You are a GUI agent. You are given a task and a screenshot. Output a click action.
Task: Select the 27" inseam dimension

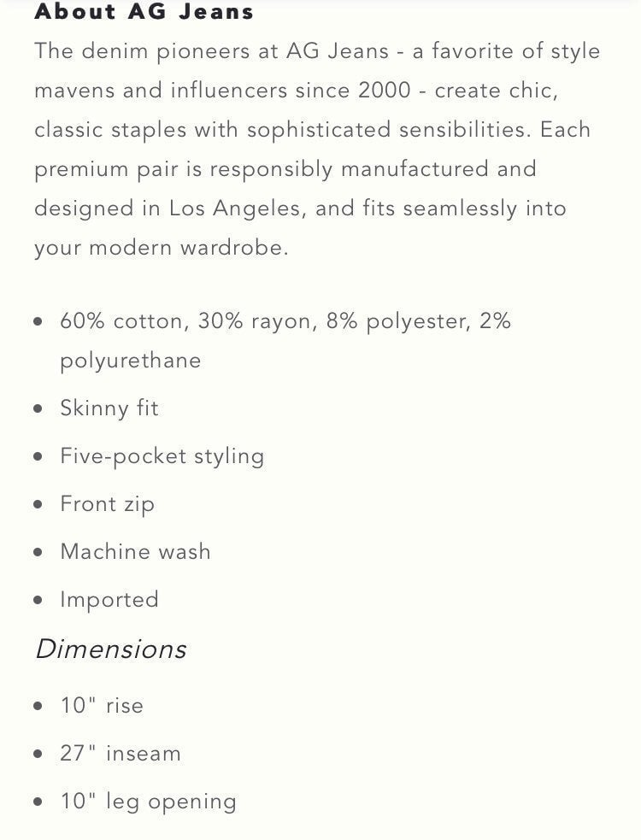pos(121,753)
